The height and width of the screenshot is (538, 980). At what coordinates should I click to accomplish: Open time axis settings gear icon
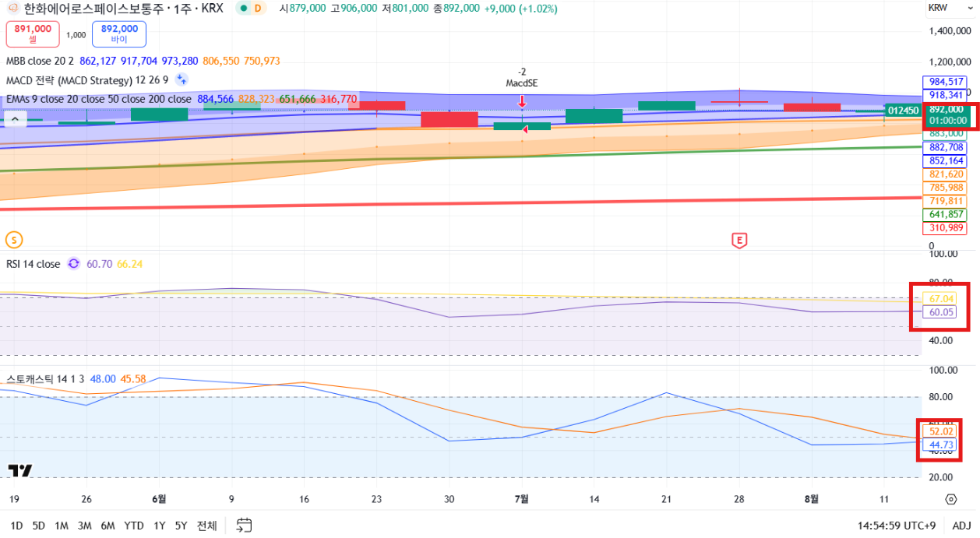950,499
